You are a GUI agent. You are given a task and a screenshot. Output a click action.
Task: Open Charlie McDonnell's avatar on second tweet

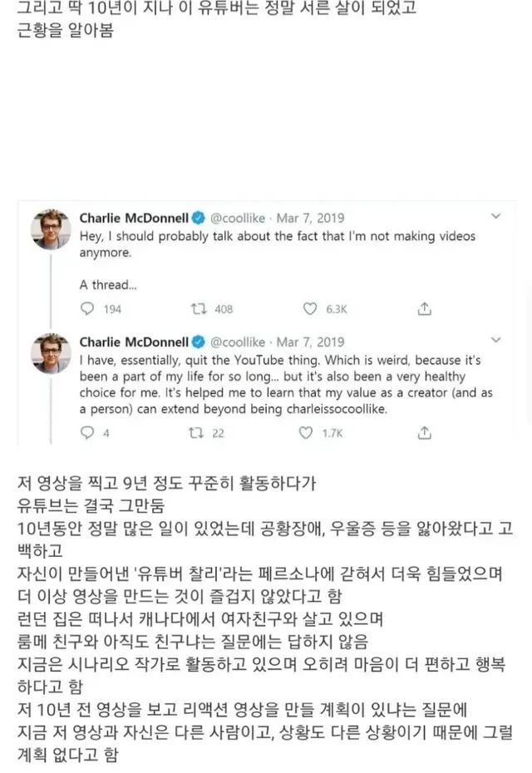tap(51, 352)
